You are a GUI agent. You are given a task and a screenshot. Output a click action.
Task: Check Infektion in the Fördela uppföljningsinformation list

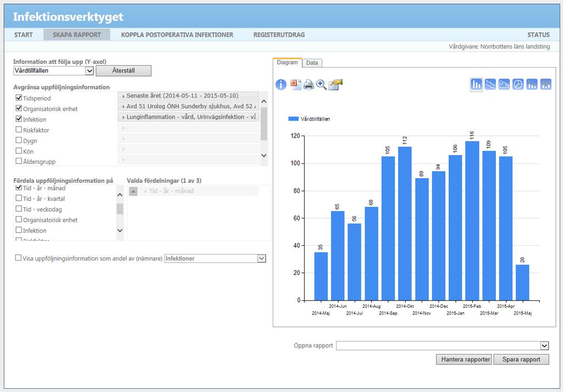(x=19, y=230)
